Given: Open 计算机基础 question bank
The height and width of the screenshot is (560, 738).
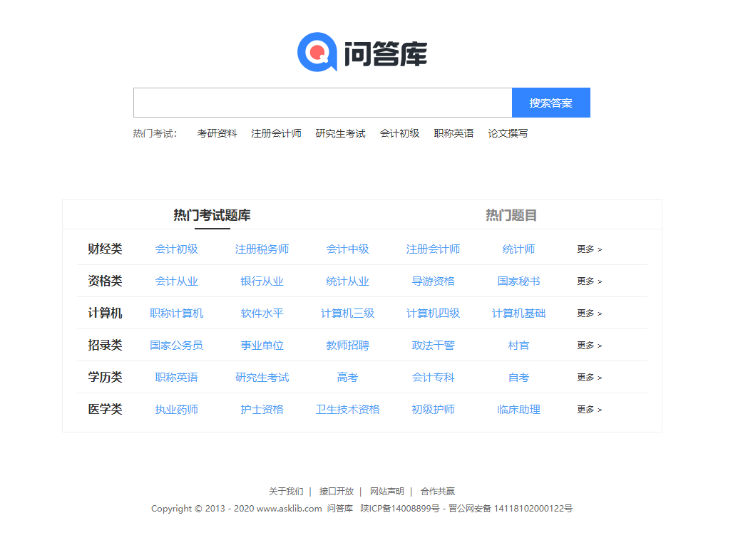Looking at the screenshot, I should pos(518,313).
